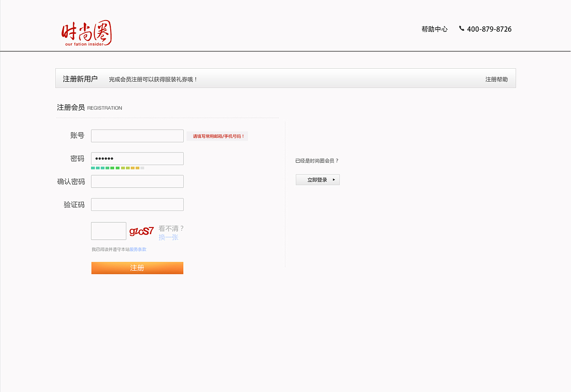Focus the 密码 password input field

[137, 159]
